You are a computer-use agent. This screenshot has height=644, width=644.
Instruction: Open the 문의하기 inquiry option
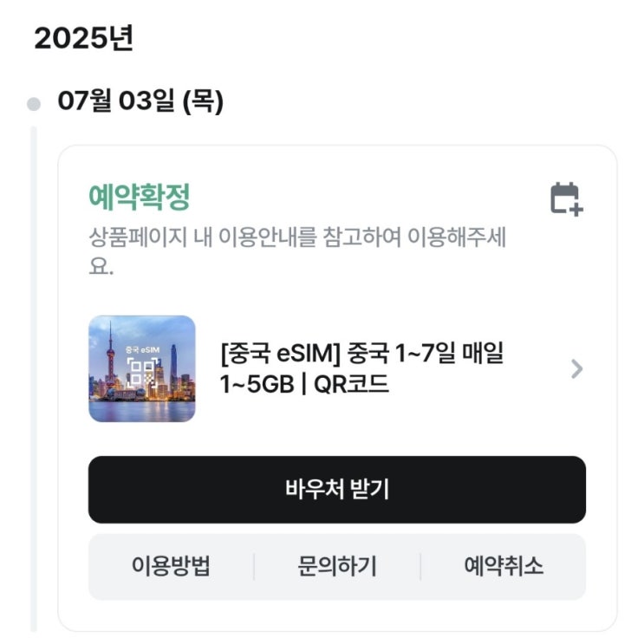point(337,567)
